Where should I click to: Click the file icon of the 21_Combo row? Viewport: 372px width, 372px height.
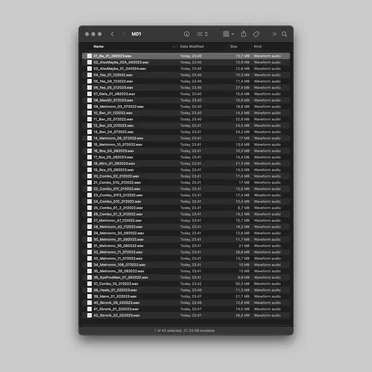point(89,183)
